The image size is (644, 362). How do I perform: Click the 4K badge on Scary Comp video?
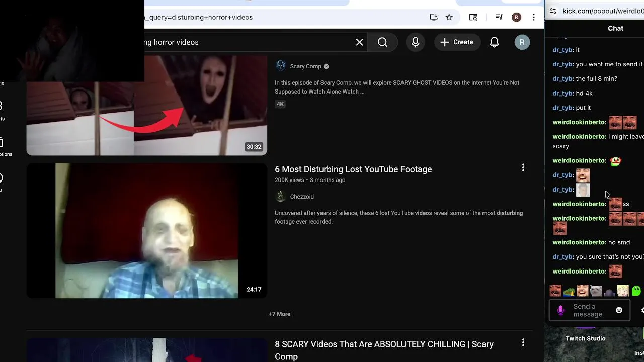(280, 104)
